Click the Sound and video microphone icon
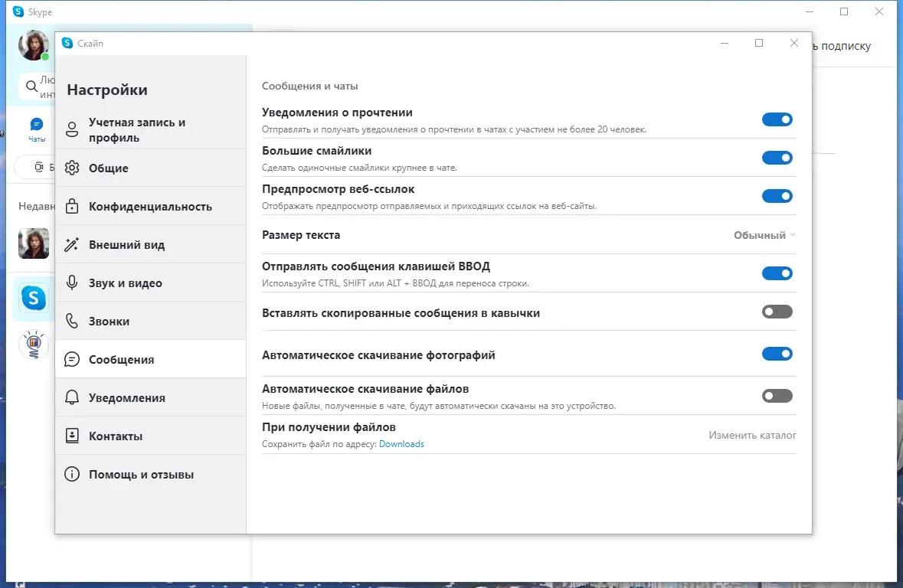The height and width of the screenshot is (588, 903). 72,283
